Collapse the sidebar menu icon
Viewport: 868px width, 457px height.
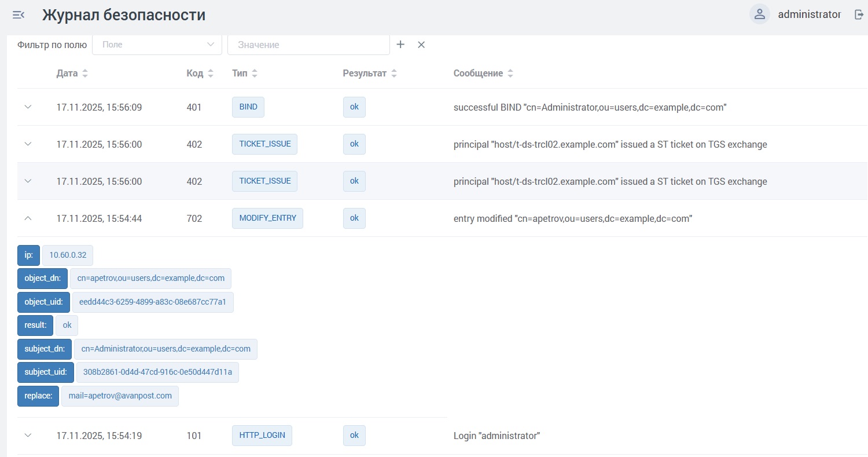click(19, 15)
